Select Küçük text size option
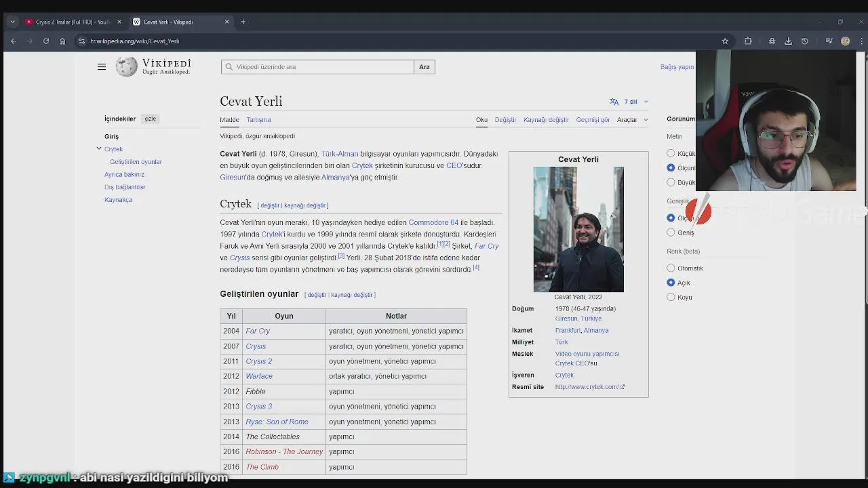 (x=671, y=154)
